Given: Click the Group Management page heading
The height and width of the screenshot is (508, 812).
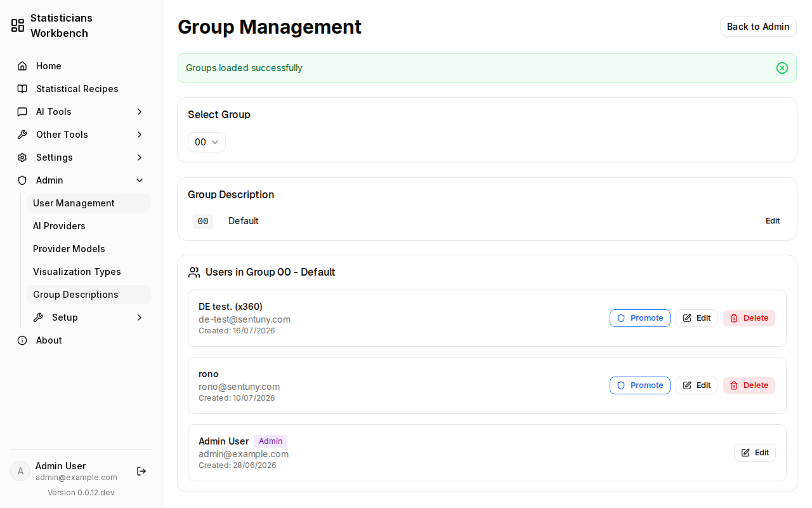Looking at the screenshot, I should click(x=270, y=27).
